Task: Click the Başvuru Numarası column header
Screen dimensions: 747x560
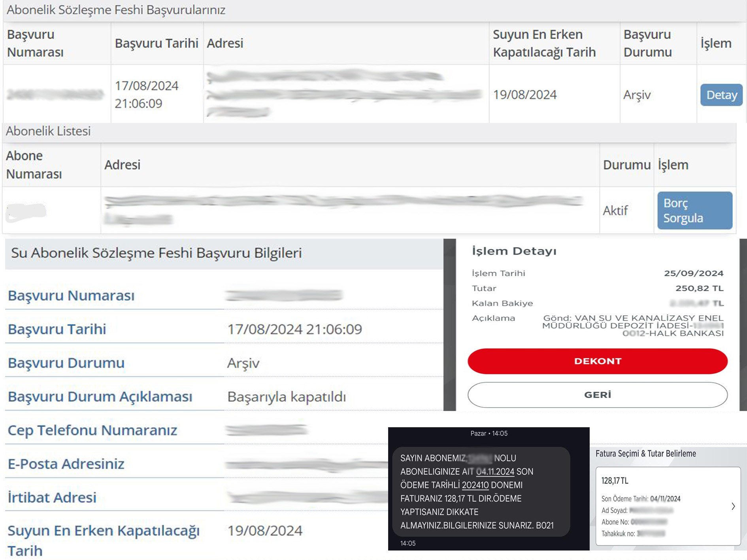Action: tap(35, 43)
